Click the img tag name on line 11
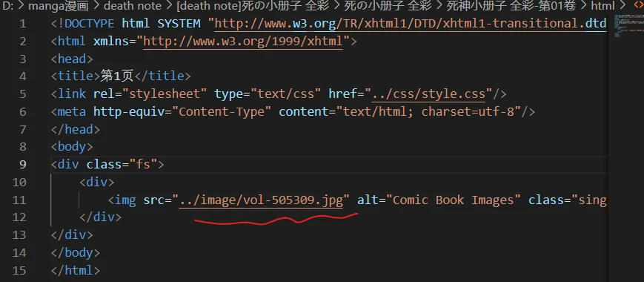Screen dimensions: 644x282 point(125,200)
